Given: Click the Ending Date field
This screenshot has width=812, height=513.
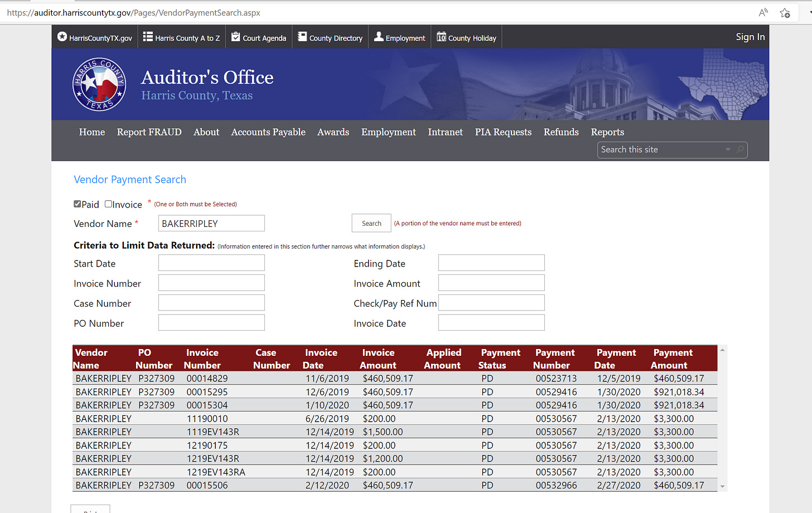Looking at the screenshot, I should [491, 263].
